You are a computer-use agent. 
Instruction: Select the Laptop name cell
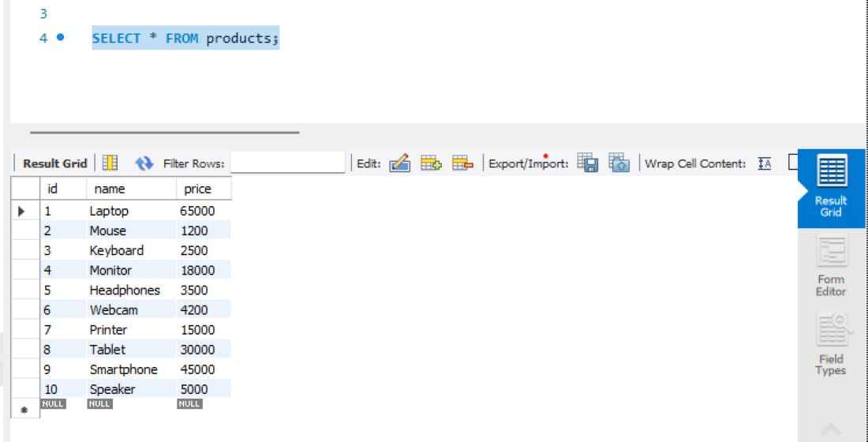[131, 211]
